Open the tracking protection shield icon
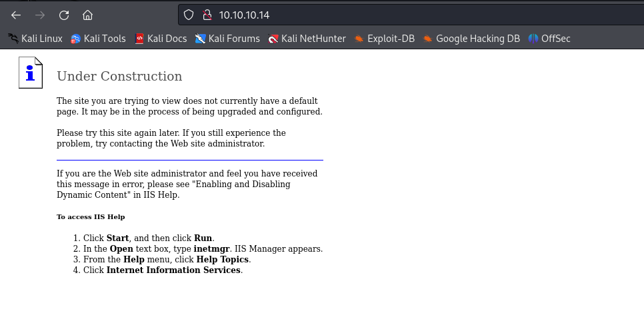Screen dimensions: 644x329 [x=189, y=15]
